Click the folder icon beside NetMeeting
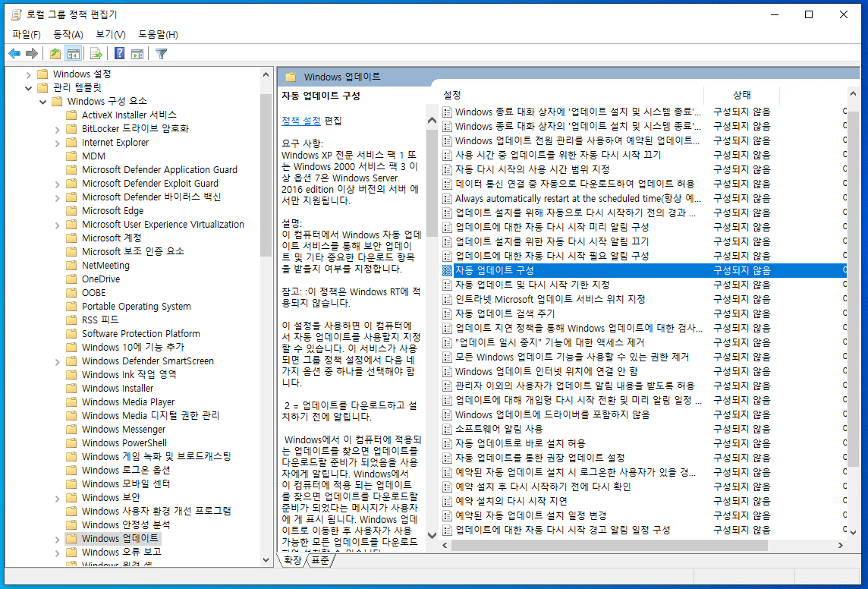 pyautogui.click(x=71, y=265)
